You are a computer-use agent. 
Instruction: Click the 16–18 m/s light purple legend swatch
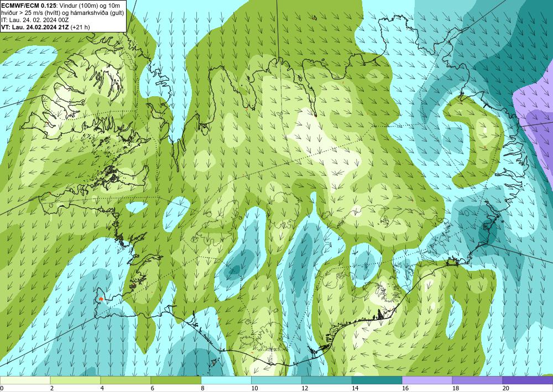427,380
